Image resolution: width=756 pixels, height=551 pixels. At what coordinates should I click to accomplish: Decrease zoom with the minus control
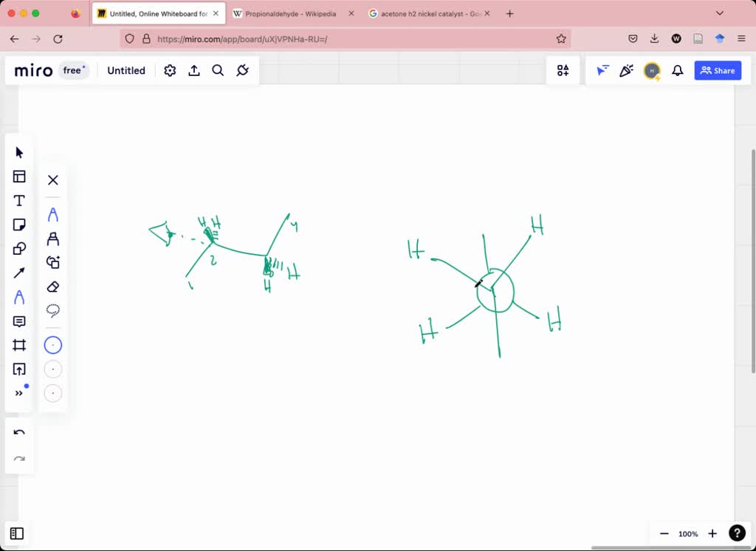(664, 533)
